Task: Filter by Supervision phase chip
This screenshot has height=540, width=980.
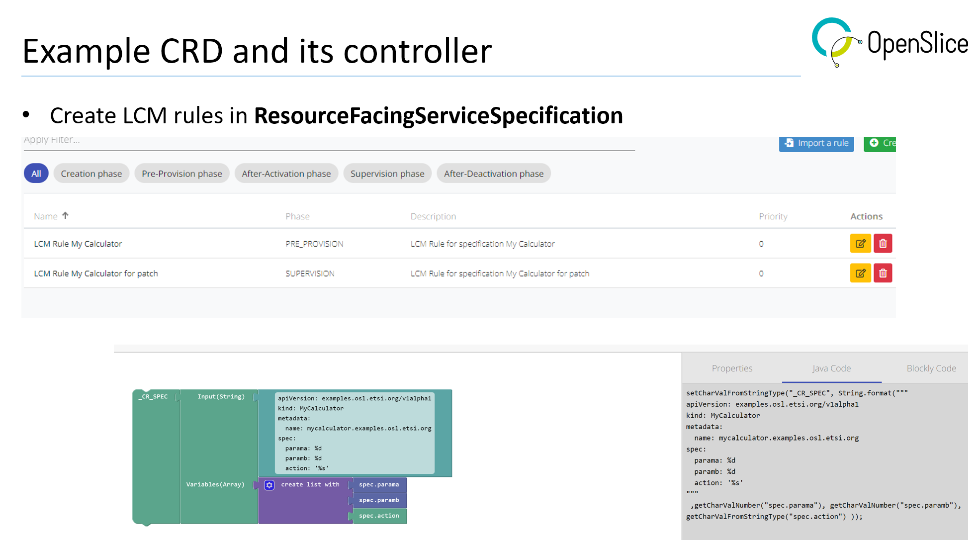Action: click(387, 174)
